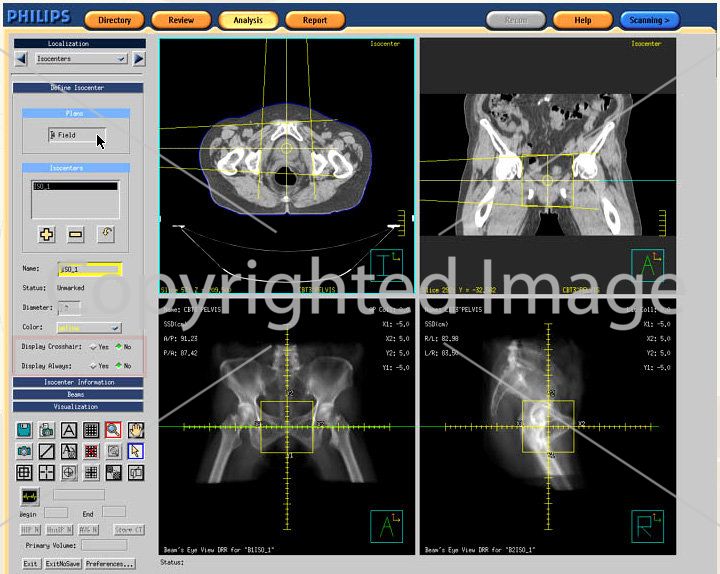
Task: Select the magnifying glass zoom tool
Action: 113,430
